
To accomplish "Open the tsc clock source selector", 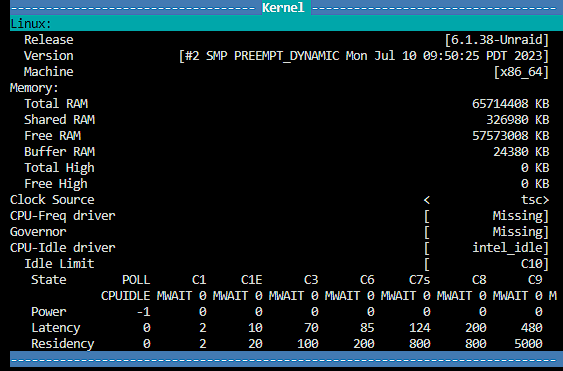I will [x=487, y=200].
